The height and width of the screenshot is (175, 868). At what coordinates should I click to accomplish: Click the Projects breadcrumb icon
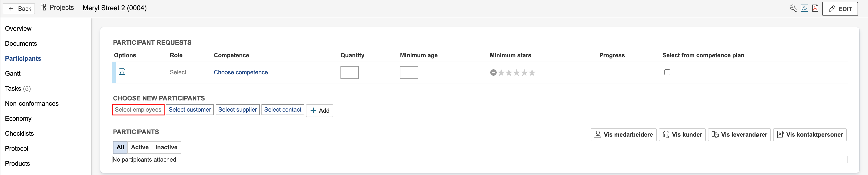(43, 7)
